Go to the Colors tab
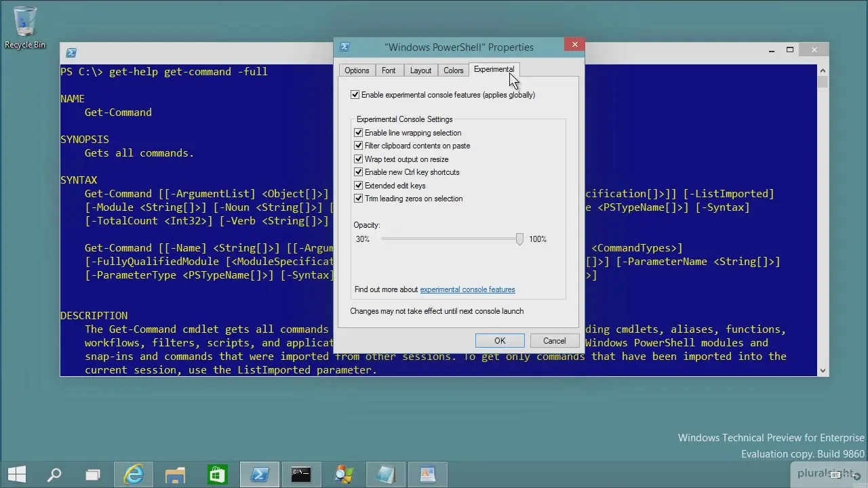The width and height of the screenshot is (868, 488). point(454,70)
